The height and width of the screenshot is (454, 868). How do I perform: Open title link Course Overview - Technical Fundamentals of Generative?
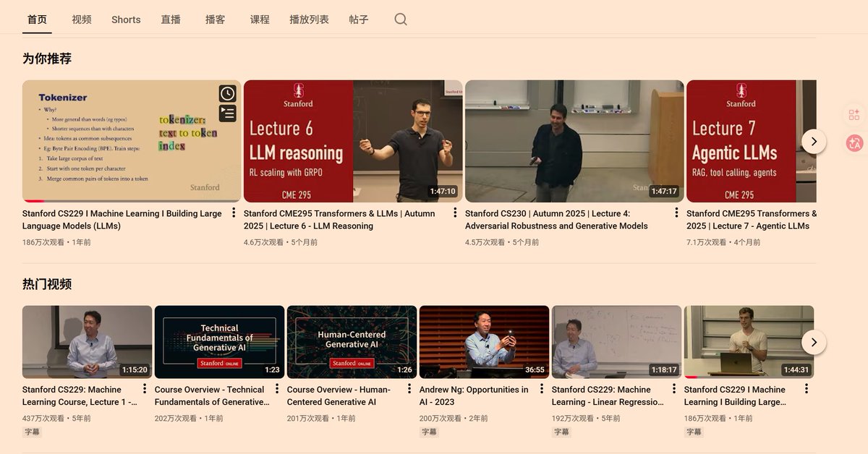tap(212, 395)
